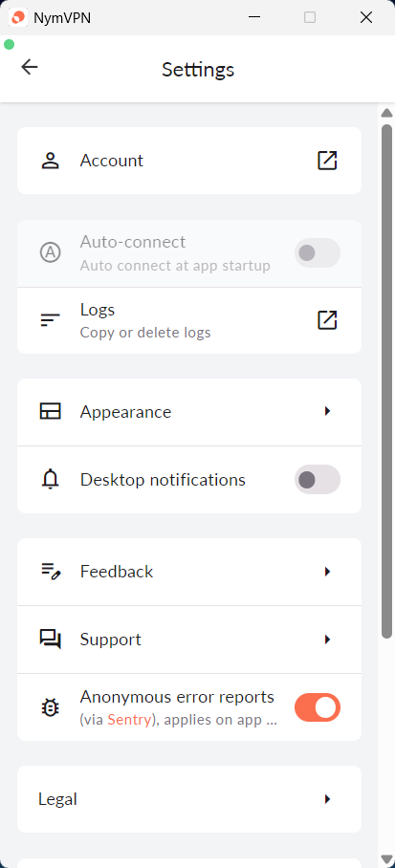This screenshot has height=868, width=395.
Task: Click the bug icon for error reports
Action: click(x=51, y=707)
